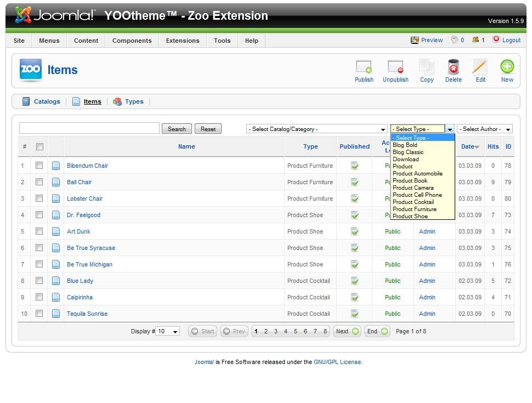Sort items by Date column header

coord(470,146)
